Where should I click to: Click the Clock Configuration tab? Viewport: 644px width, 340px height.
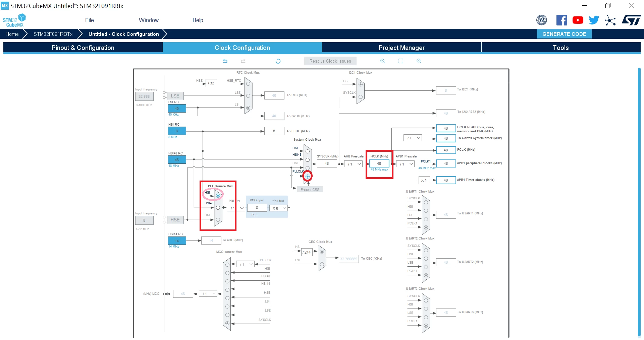click(x=242, y=48)
